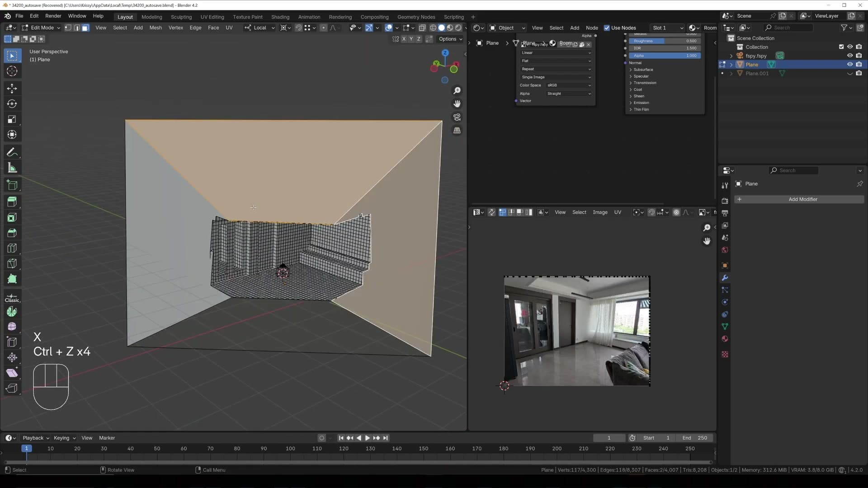Screen dimensions: 868x488
Task: Open the Marker menu in timeline
Action: (107, 438)
